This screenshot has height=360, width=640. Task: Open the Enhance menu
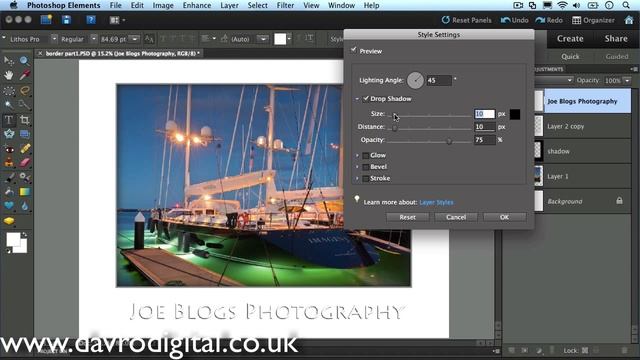pos(197,5)
